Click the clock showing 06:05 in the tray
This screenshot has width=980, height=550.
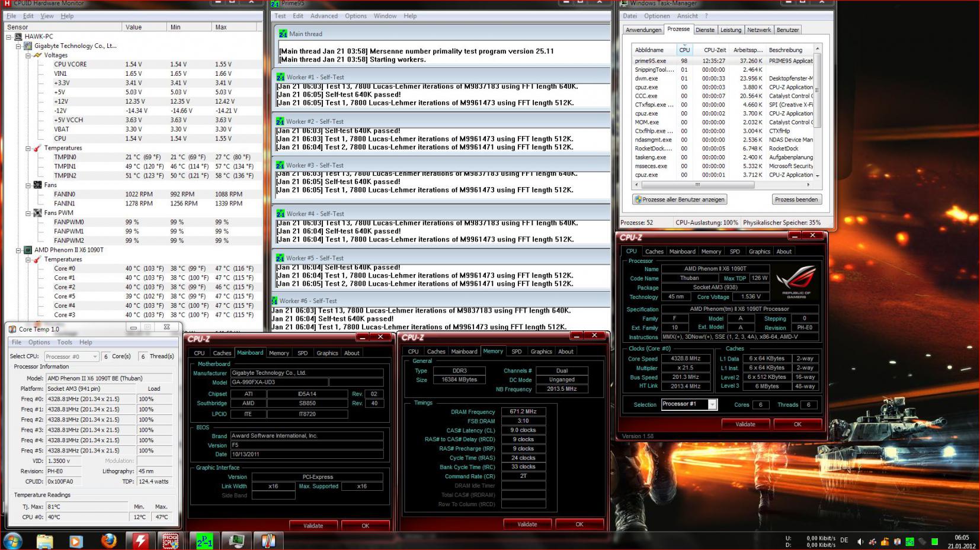962,538
